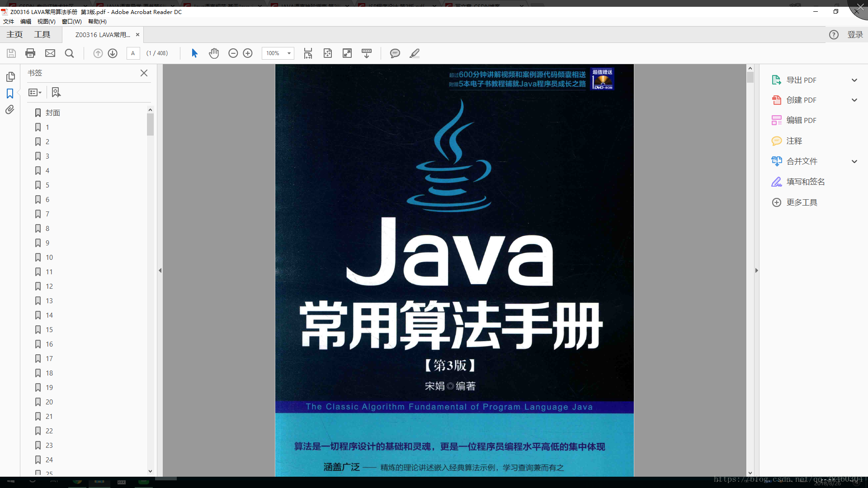Click the 登录 sign-in button
868x488 pixels.
[x=855, y=35]
